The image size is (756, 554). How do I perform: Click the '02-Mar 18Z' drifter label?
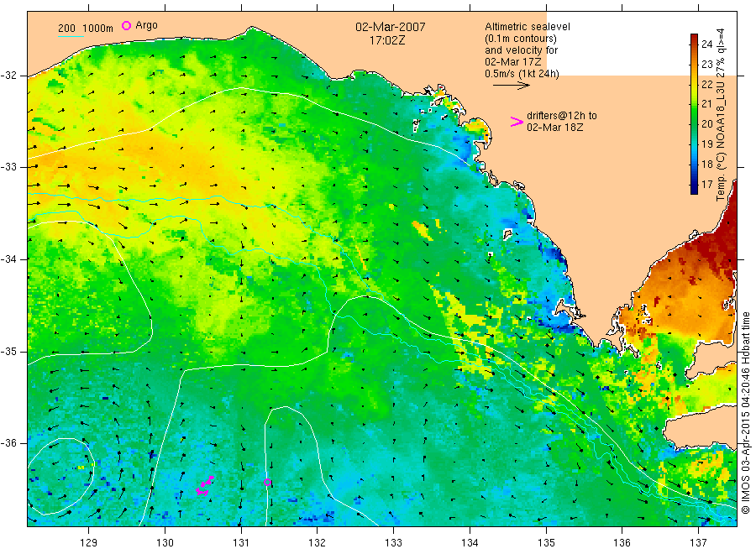555,128
